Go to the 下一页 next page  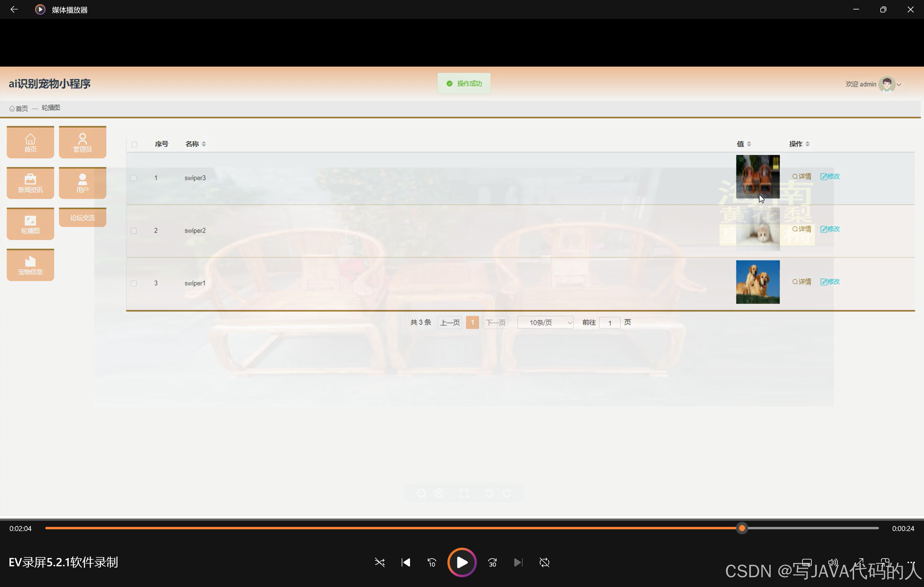[495, 322]
